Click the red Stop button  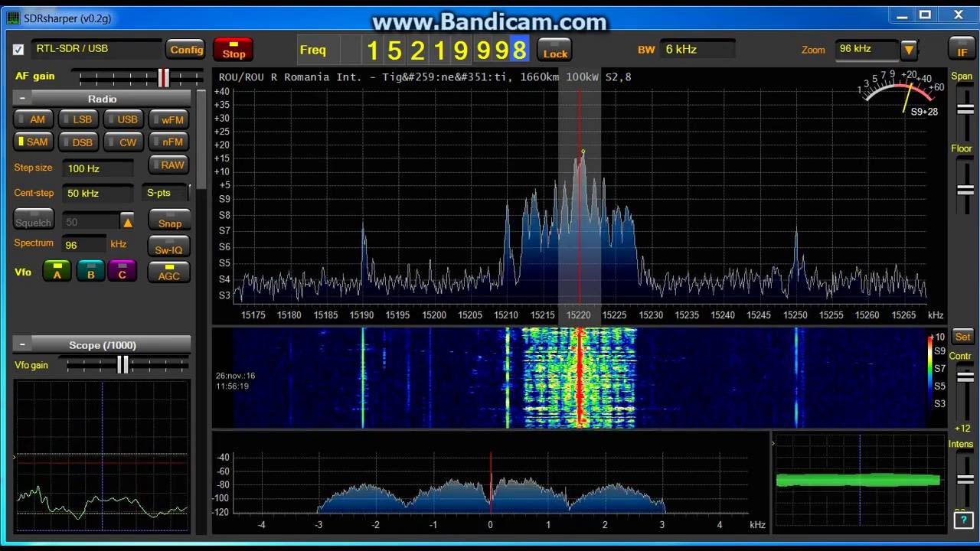[x=234, y=50]
